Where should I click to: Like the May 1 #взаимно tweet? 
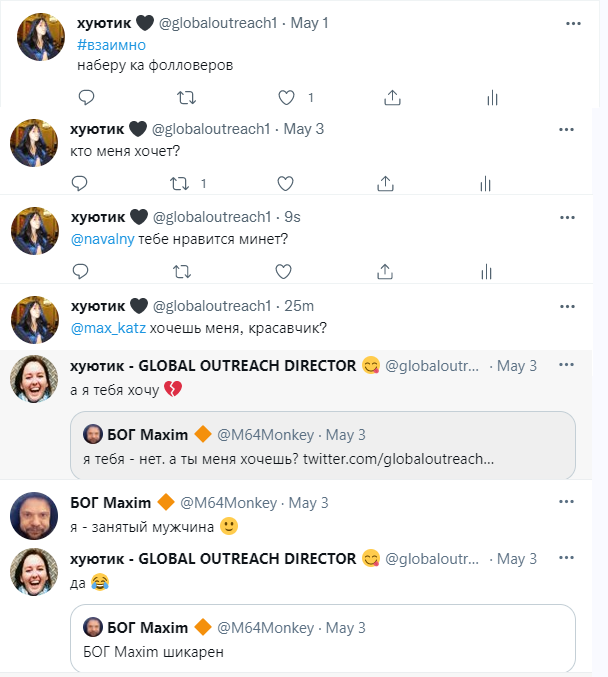tap(287, 97)
